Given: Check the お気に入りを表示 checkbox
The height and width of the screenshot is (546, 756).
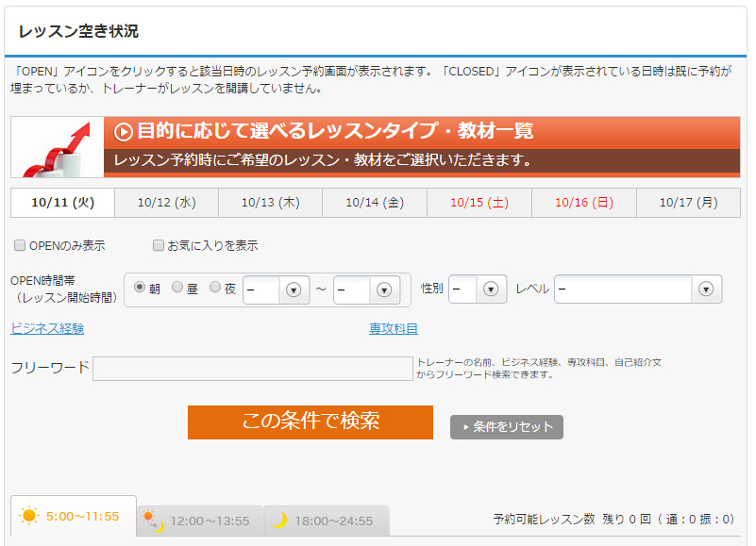Looking at the screenshot, I should 159,246.
